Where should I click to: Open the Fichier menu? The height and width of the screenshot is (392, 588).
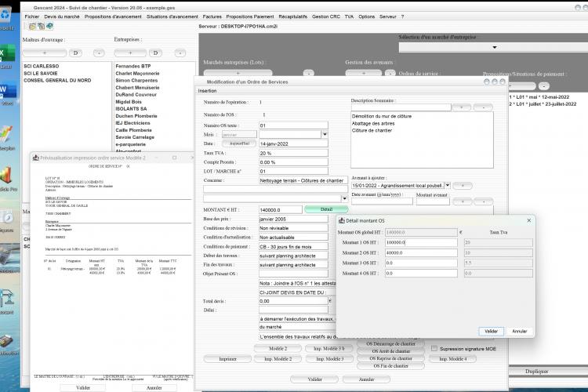point(32,16)
